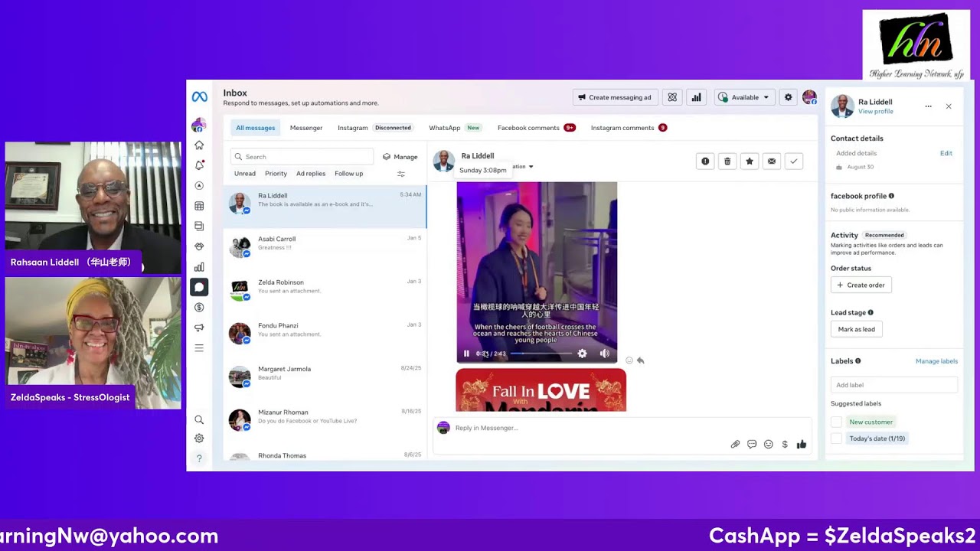Open the Planner grid icon in sidebar

(199, 206)
